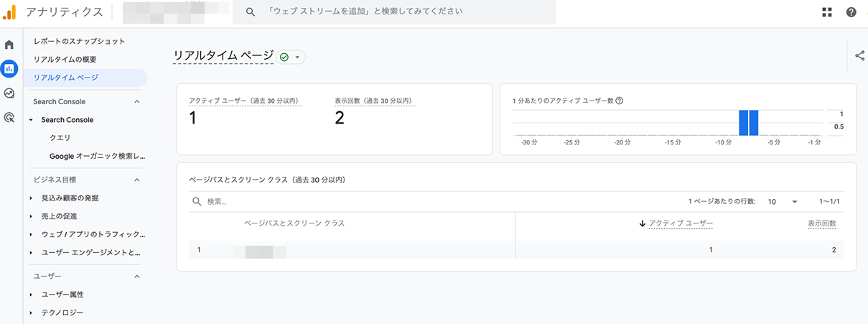Select the Reports icon in left rail
Image resolution: width=868 pixels, height=324 pixels.
[9, 69]
